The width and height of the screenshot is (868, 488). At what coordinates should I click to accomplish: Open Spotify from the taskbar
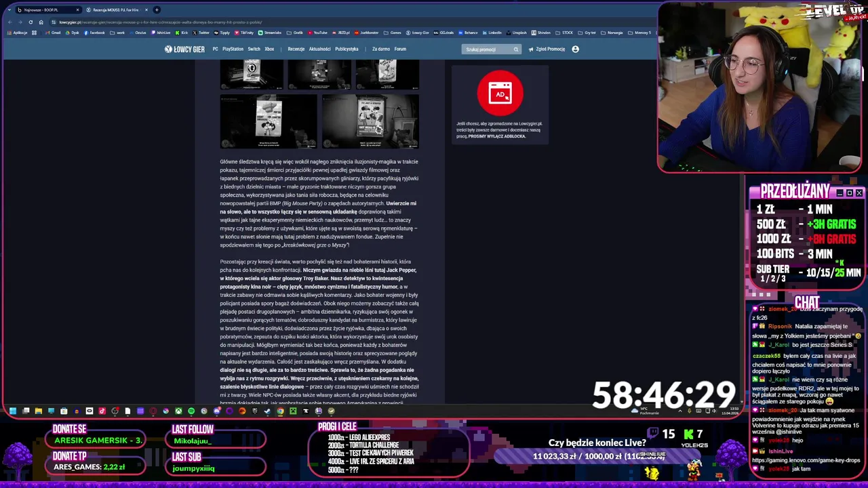(x=191, y=411)
